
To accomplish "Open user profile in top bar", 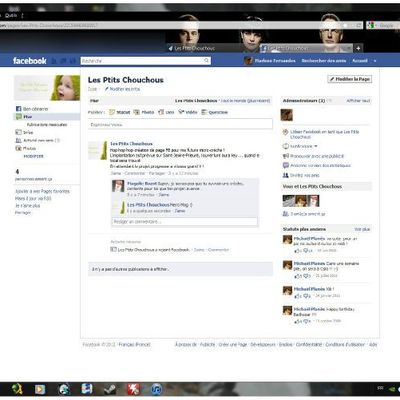I will 270,61.
